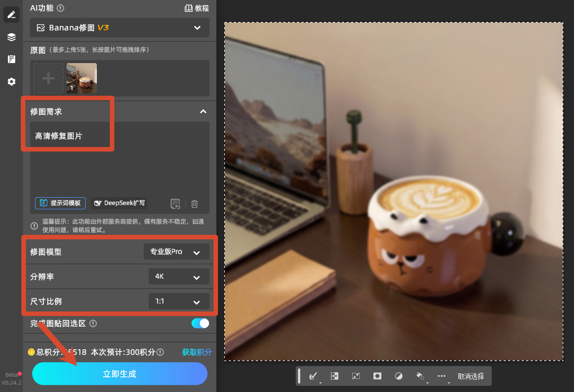
Task: Click the mask icon in bottom toolbar
Action: tap(377, 376)
